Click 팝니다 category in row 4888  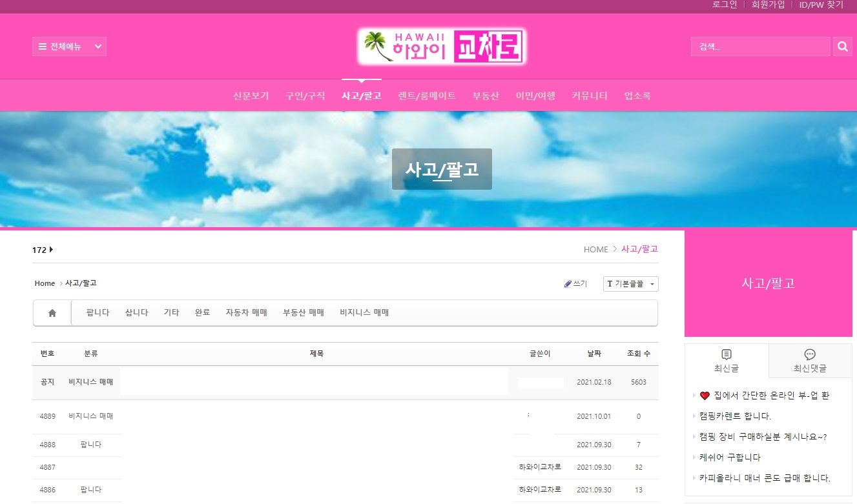pos(91,445)
